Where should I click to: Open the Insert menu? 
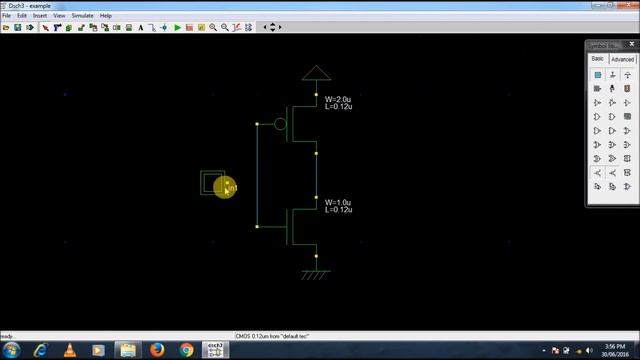click(40, 16)
